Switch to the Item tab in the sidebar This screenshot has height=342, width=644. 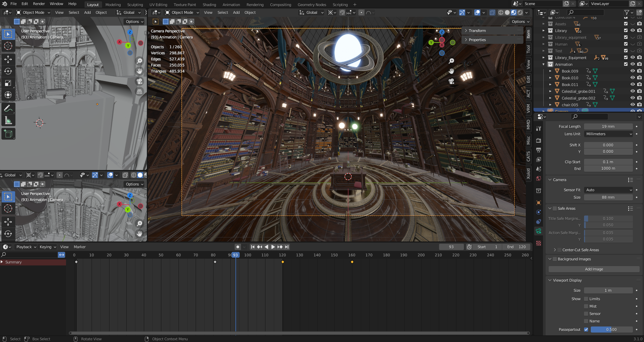tap(528, 35)
